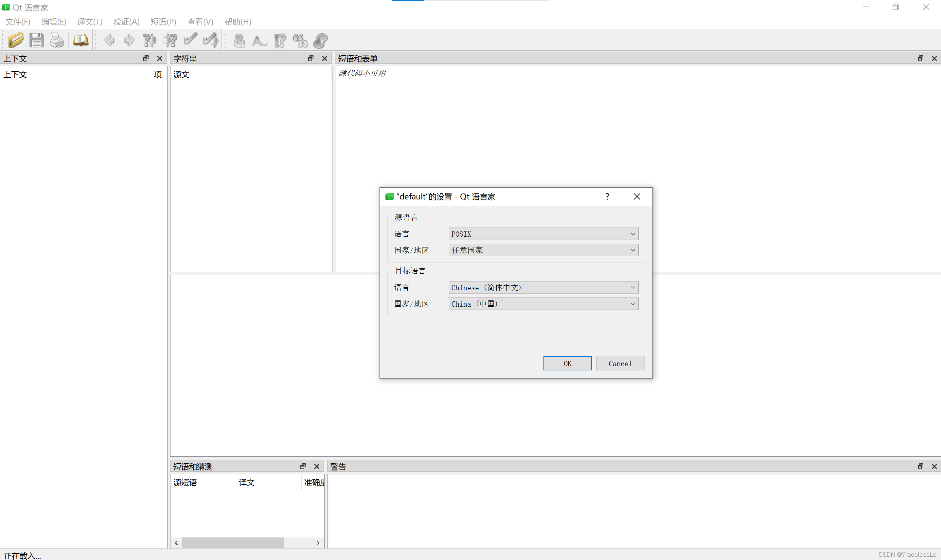The image size is (941, 560).
Task: Click the dialog help question mark
Action: 607,196
